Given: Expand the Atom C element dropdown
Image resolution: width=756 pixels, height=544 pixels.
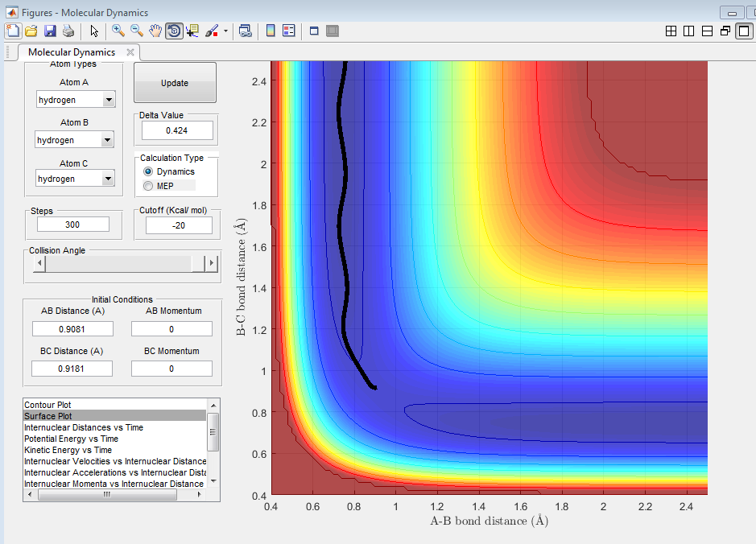Looking at the screenshot, I should click(108, 179).
